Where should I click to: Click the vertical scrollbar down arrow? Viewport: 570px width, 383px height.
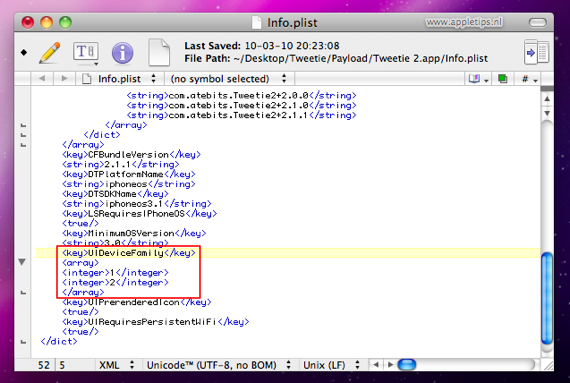(547, 113)
